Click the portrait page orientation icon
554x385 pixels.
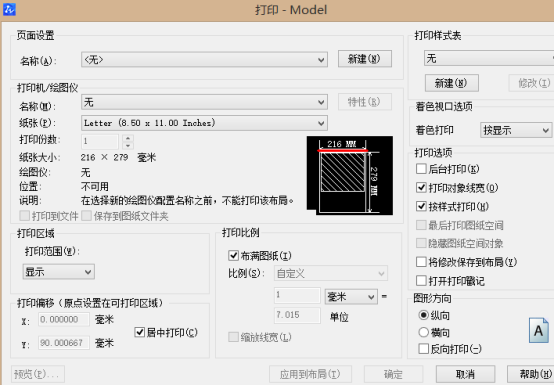point(539,330)
